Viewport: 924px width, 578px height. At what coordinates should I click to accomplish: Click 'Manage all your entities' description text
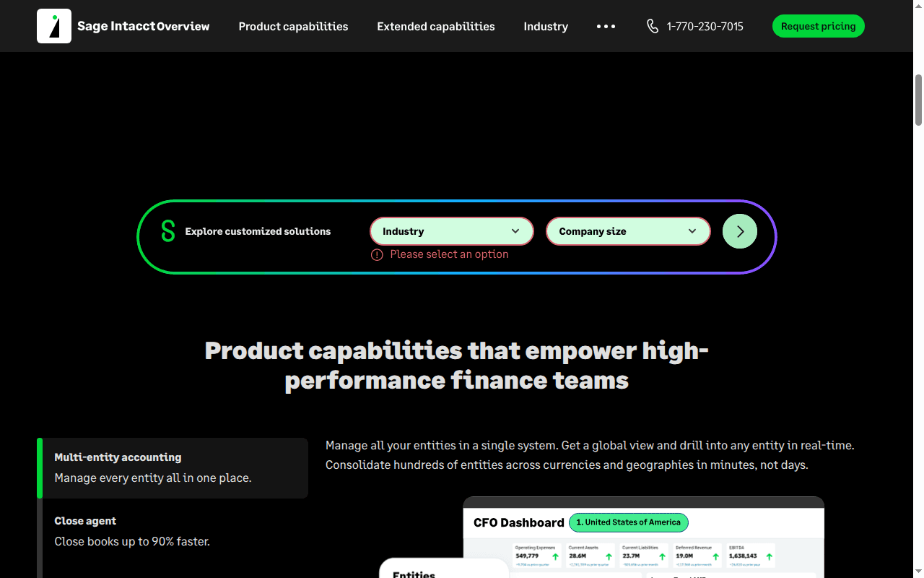[590, 455]
